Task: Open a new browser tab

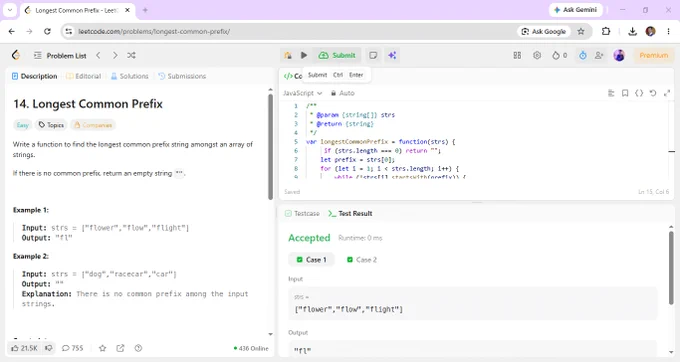Action: tap(145, 10)
